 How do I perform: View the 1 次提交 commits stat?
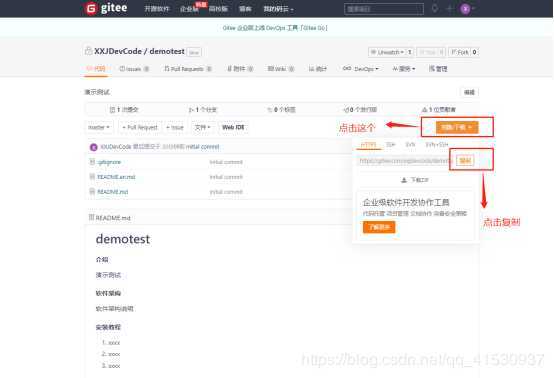[124, 110]
